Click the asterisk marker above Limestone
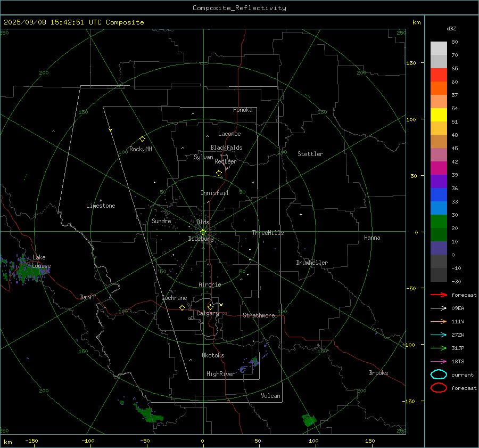This screenshot has height=448, width=479. coord(101,201)
